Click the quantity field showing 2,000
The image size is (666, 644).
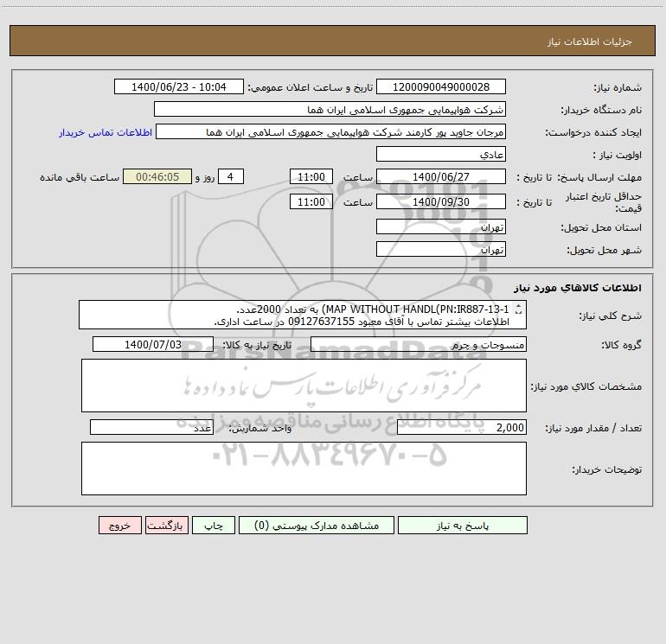tap(462, 428)
